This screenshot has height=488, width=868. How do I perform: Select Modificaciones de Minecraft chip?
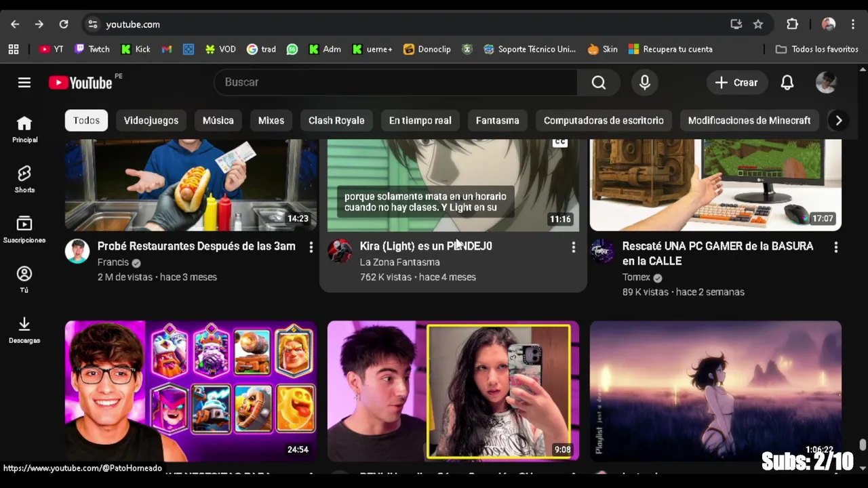(x=749, y=121)
